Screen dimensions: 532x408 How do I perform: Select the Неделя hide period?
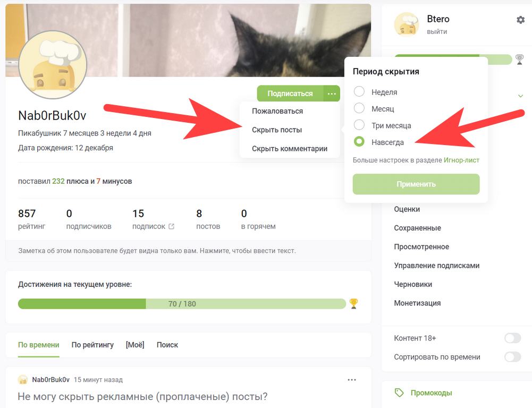(x=359, y=92)
